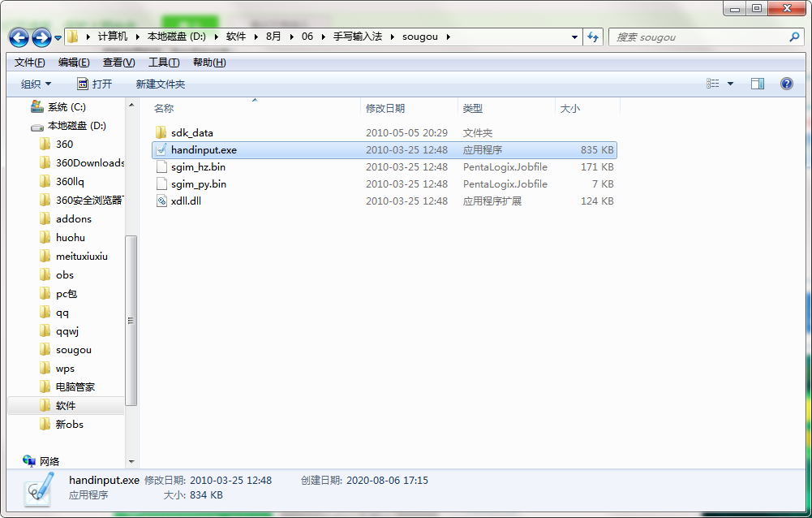Click PentaLogix.Jobfile type of sgim_py.bin
812x518 pixels.
(505, 184)
